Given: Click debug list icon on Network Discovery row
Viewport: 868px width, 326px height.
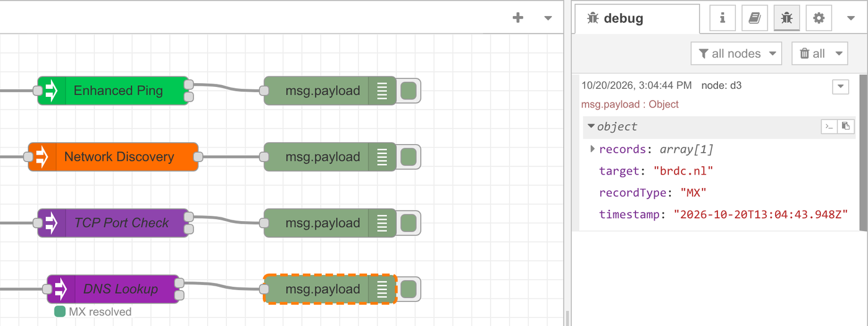Looking at the screenshot, I should pyautogui.click(x=383, y=157).
